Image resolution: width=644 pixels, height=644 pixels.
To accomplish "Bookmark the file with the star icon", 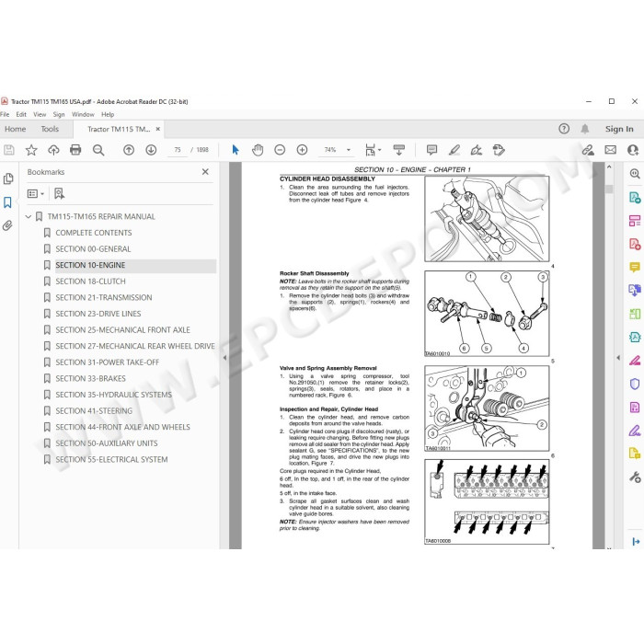I will (31, 150).
